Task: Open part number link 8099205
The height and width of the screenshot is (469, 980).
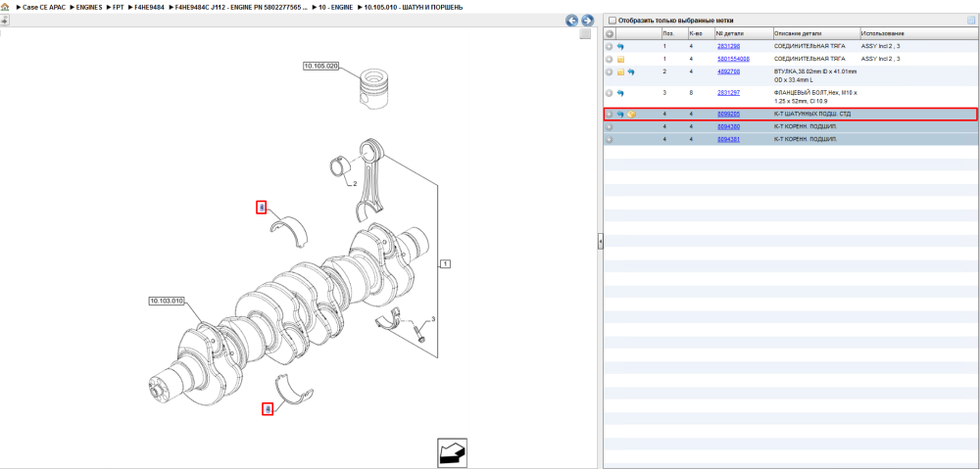Action: (729, 115)
